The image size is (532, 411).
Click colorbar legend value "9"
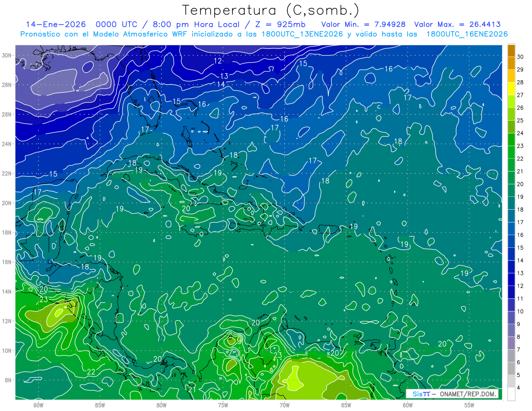point(519,324)
